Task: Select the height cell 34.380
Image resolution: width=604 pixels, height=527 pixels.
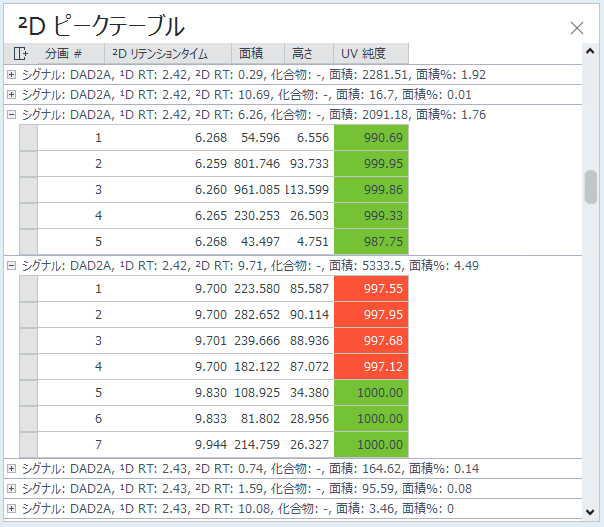Action: coord(309,393)
